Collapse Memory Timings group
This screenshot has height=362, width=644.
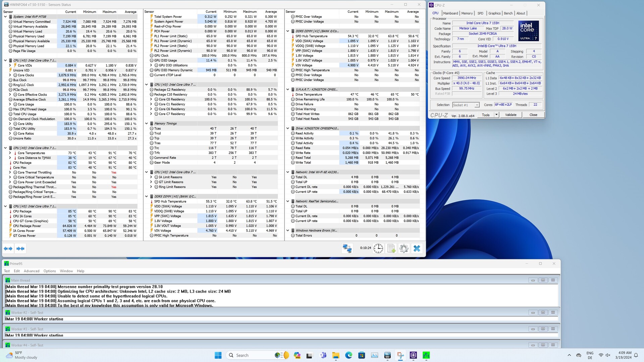147,124
